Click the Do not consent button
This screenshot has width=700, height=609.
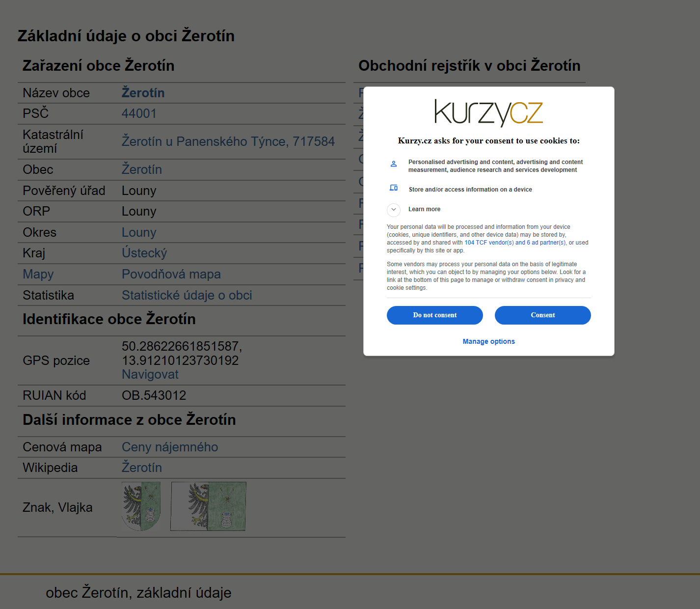click(434, 315)
